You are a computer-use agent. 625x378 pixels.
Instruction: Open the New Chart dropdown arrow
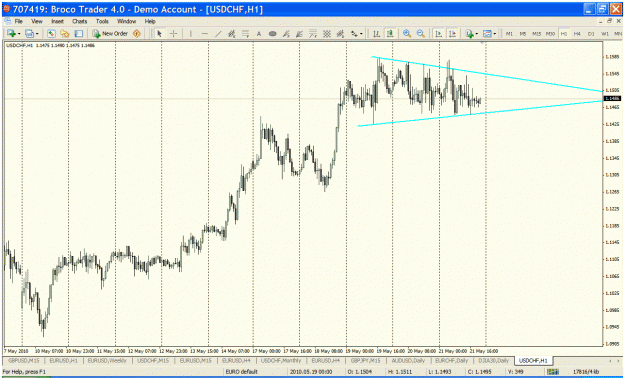click(18, 34)
